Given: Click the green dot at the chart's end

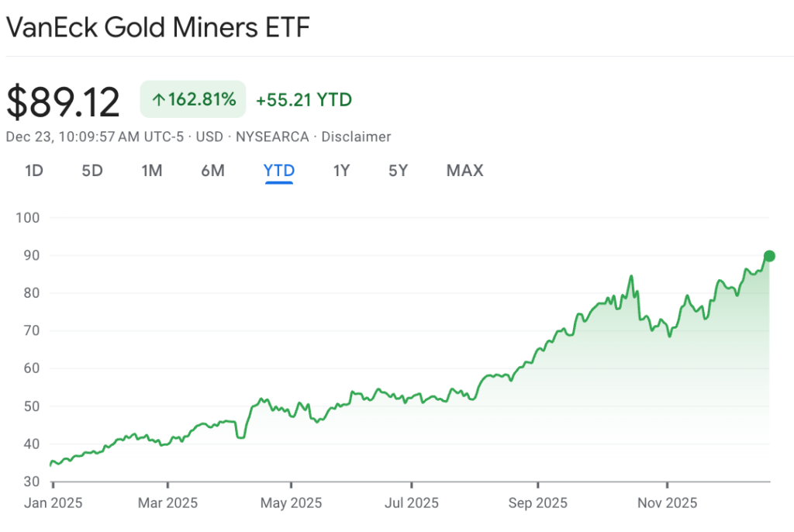Looking at the screenshot, I should 769,256.
